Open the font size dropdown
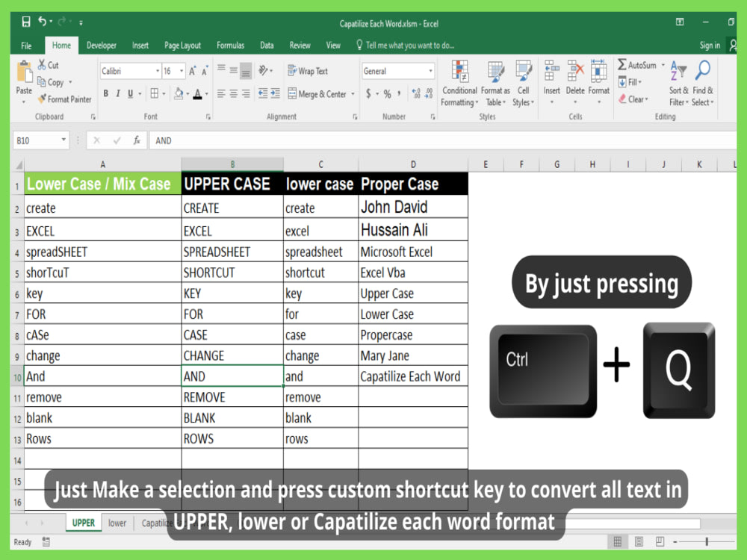 (179, 70)
